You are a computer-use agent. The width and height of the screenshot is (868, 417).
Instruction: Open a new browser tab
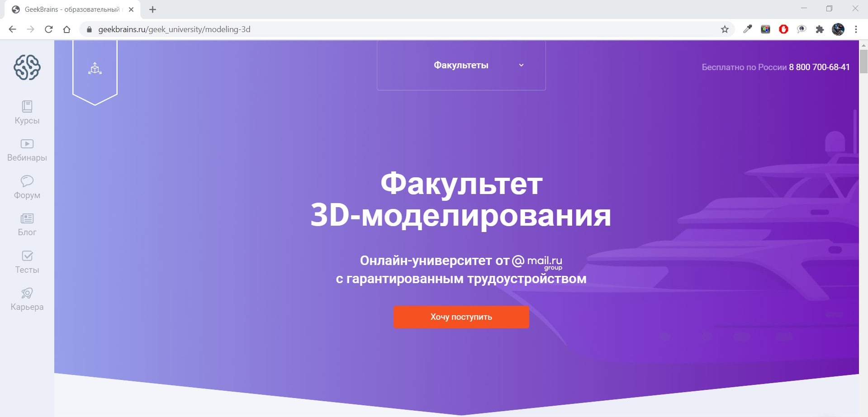(x=152, y=9)
